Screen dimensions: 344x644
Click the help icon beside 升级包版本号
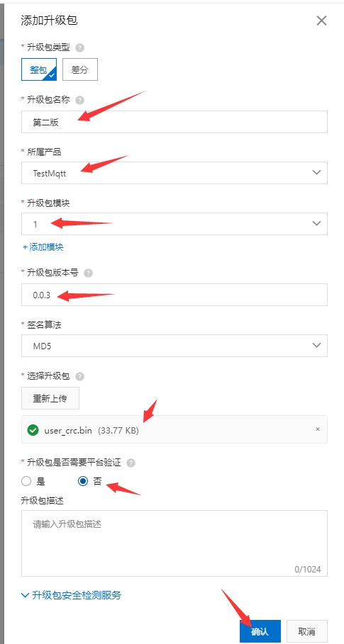(x=89, y=273)
